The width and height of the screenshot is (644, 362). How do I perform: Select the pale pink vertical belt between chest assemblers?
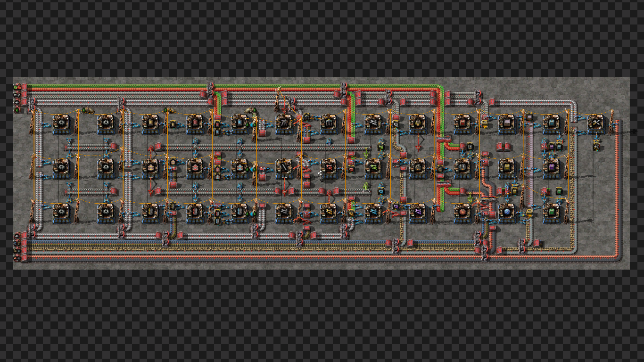(x=529, y=165)
